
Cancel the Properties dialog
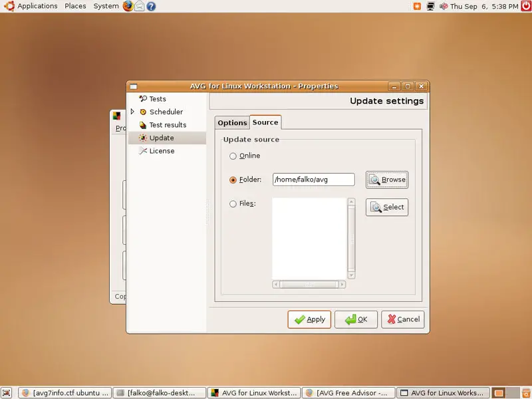(x=403, y=320)
